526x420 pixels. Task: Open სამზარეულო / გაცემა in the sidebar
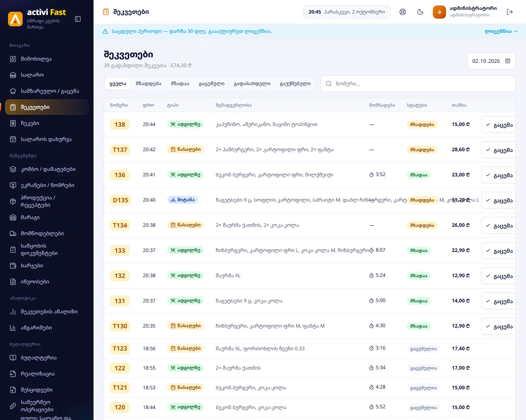tap(47, 91)
